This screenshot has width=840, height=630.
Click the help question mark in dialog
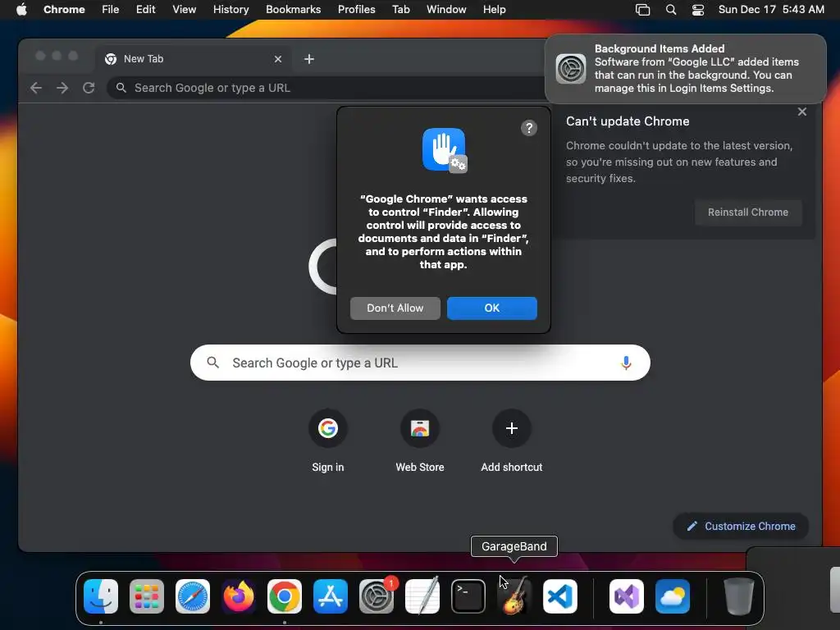(x=529, y=128)
